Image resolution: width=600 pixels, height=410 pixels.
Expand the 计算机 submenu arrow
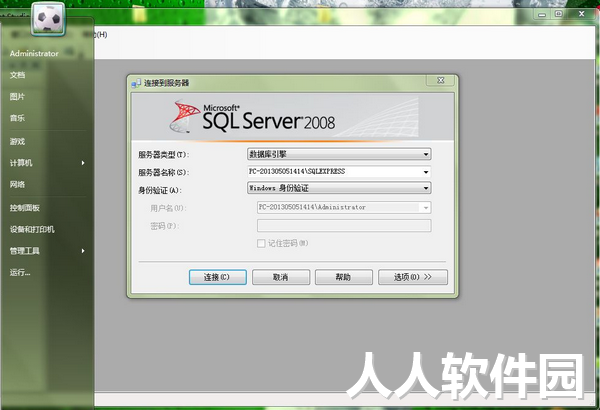point(83,163)
